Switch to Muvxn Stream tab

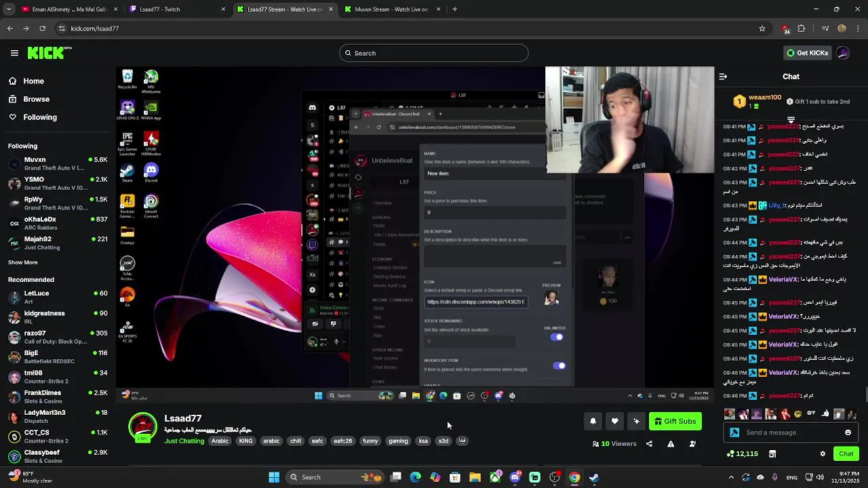[x=392, y=9]
